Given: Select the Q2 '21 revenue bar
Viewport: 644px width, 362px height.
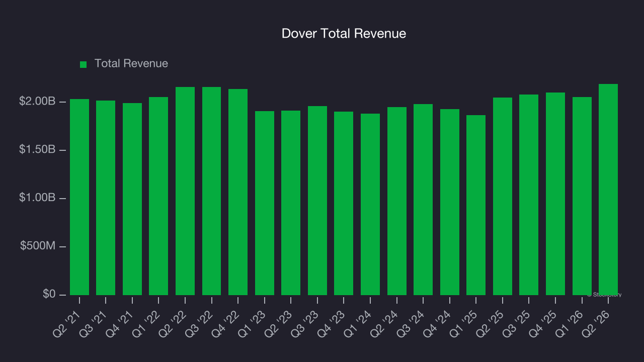Looking at the screenshot, I should [x=79, y=197].
